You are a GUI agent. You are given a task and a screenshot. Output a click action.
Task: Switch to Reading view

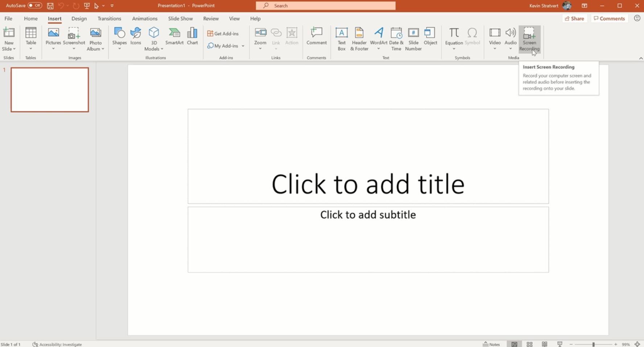544,344
